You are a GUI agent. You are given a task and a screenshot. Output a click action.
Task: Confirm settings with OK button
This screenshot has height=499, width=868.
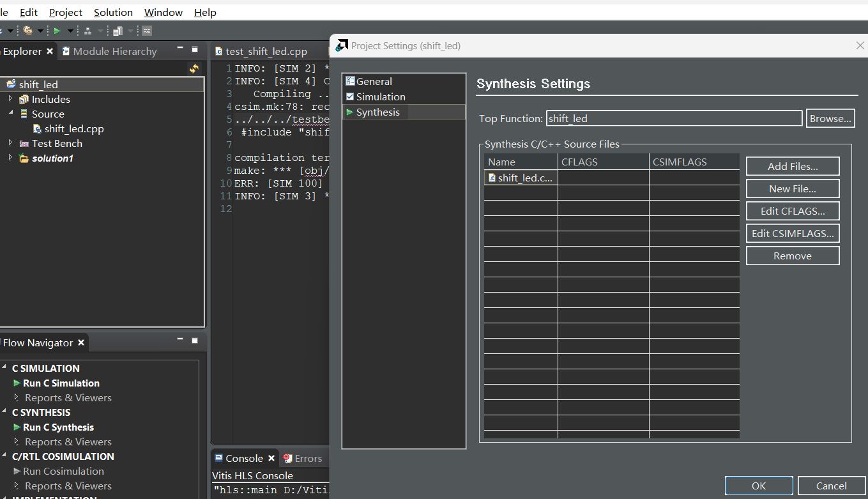759,486
